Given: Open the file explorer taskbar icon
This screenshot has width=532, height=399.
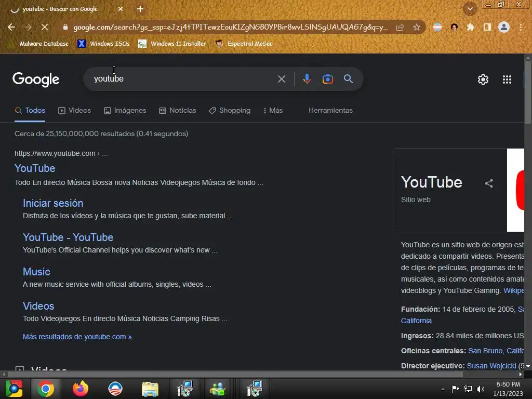Looking at the screenshot, I should coord(150,389).
